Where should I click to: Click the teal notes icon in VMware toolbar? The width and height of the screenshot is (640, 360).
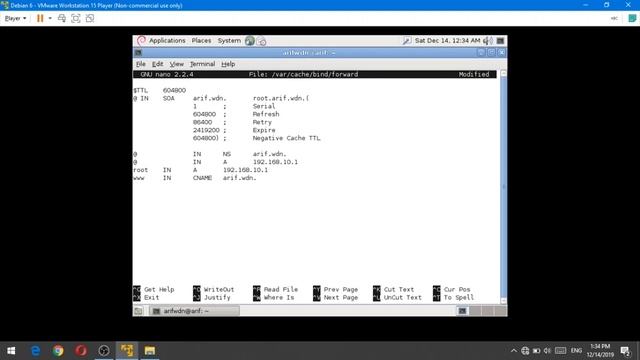(632, 18)
